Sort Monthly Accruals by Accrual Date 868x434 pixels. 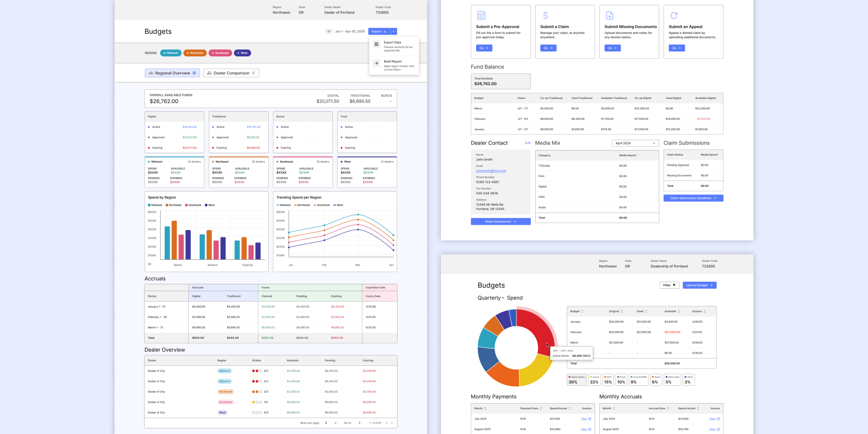tap(668, 408)
